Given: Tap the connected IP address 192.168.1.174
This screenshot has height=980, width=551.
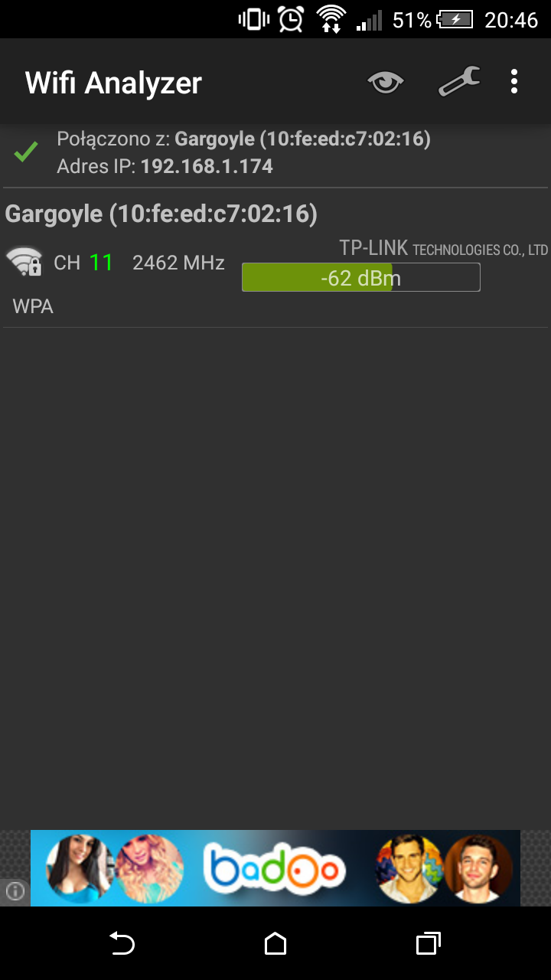Looking at the screenshot, I should point(207,166).
